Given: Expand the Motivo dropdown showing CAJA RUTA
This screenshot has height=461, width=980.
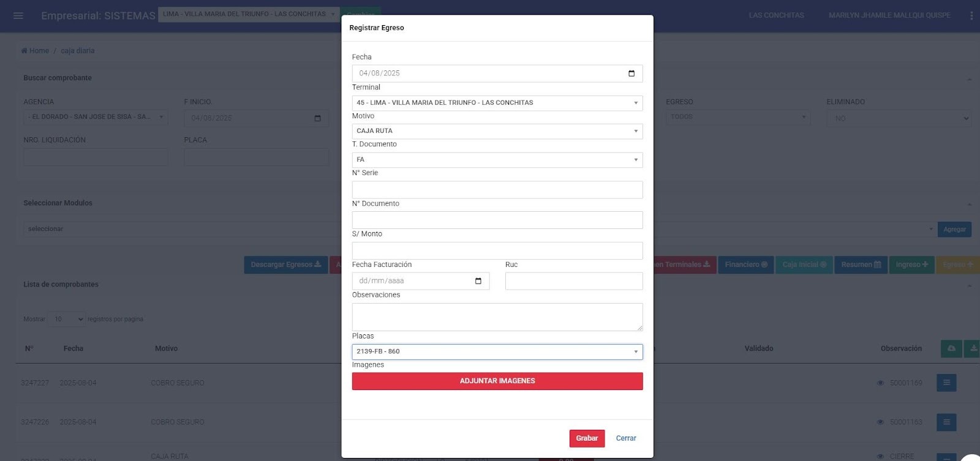Looking at the screenshot, I should coord(497,131).
